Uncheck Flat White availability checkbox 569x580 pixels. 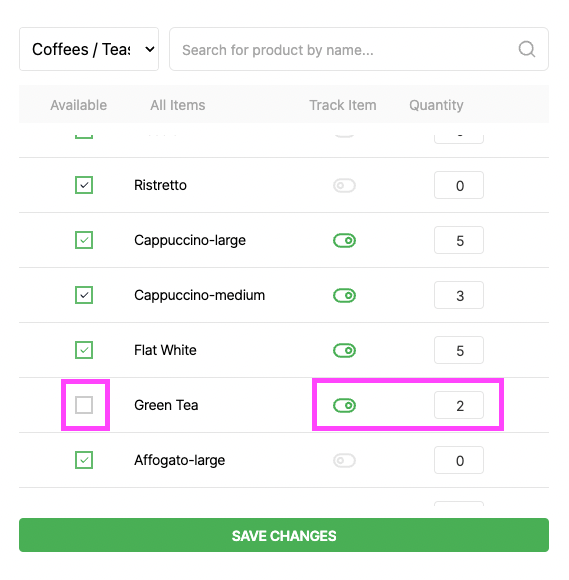pyautogui.click(x=84, y=350)
